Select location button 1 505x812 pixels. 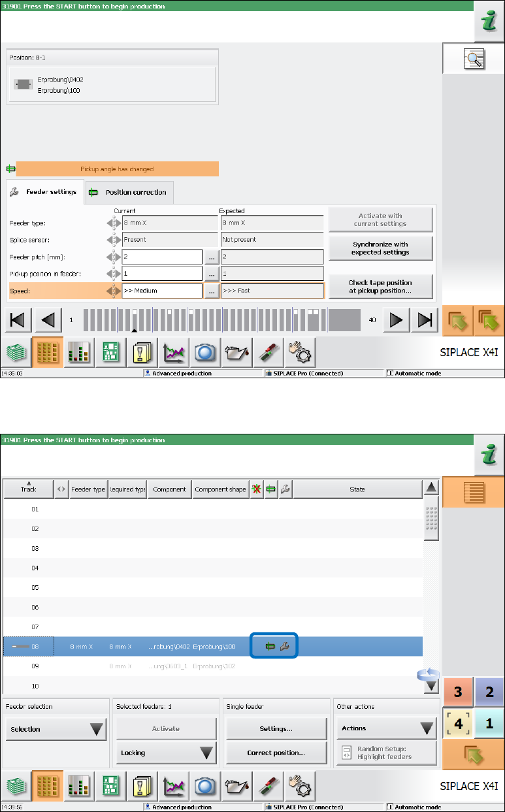click(x=489, y=723)
